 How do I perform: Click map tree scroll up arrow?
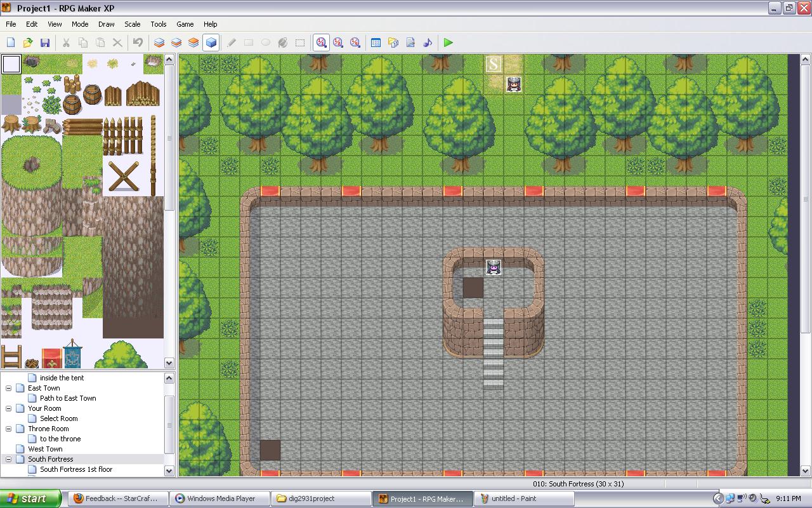pos(169,378)
